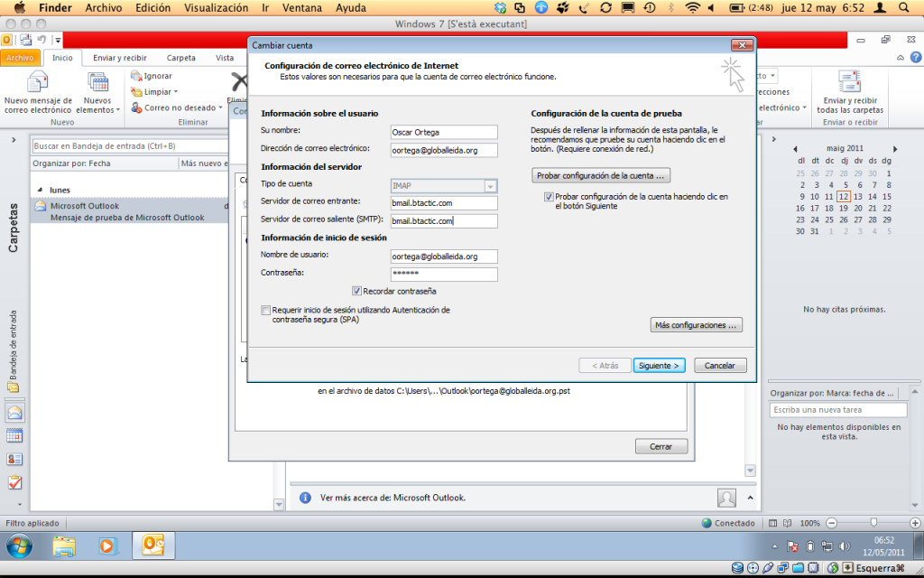Click the Siguiente button
Viewport: 924px width, 578px height.
(x=660, y=366)
